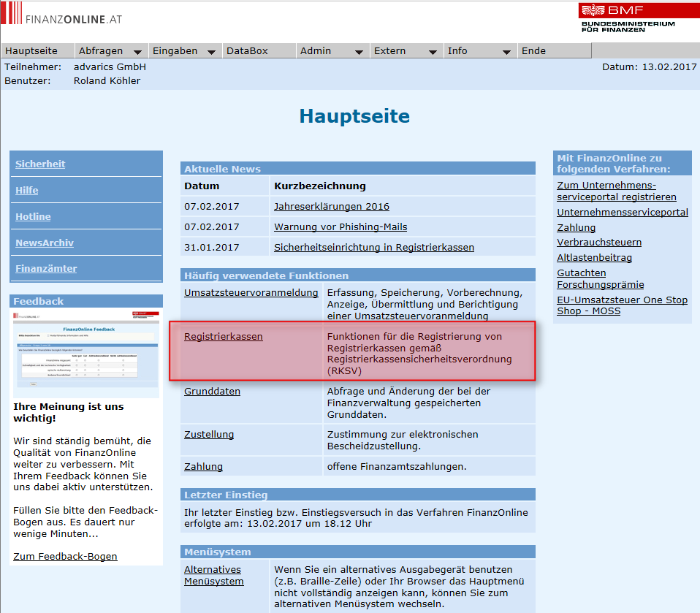Click the FinanzOnline.at logo

61,14
